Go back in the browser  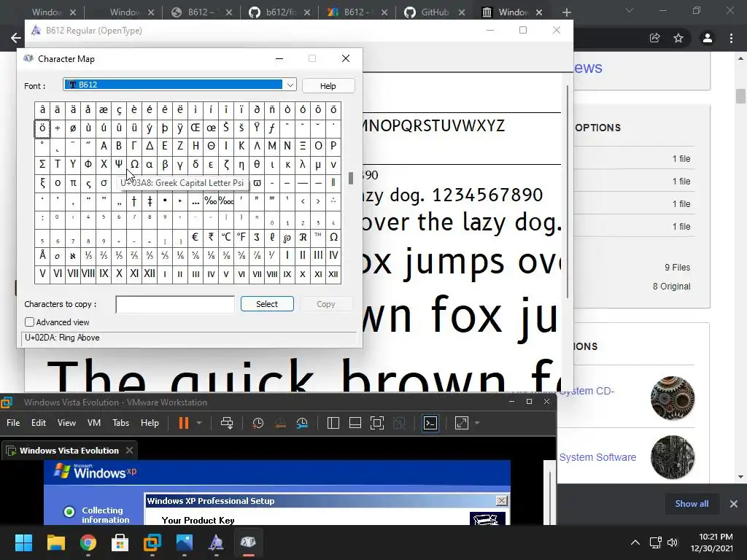[16, 38]
